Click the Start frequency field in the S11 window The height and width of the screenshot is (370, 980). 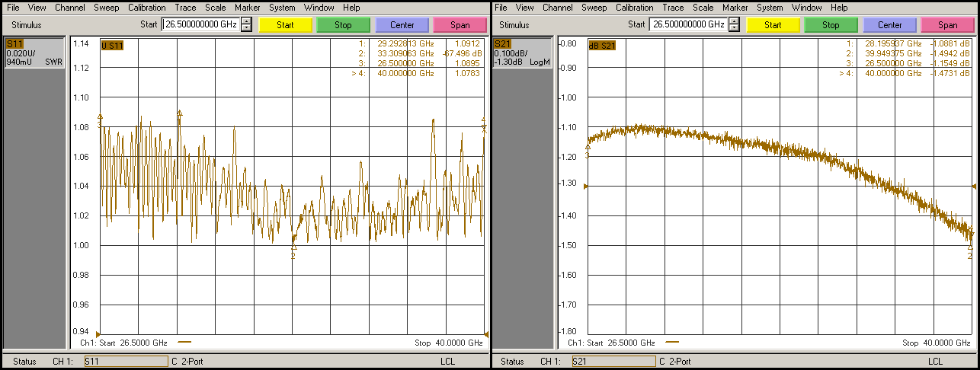pos(200,24)
